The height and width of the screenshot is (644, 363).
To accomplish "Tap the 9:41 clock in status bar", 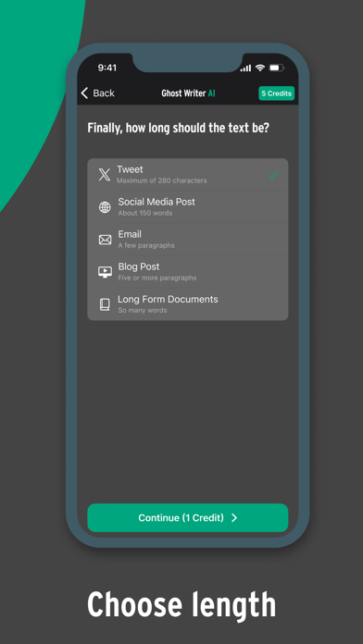I will [107, 68].
